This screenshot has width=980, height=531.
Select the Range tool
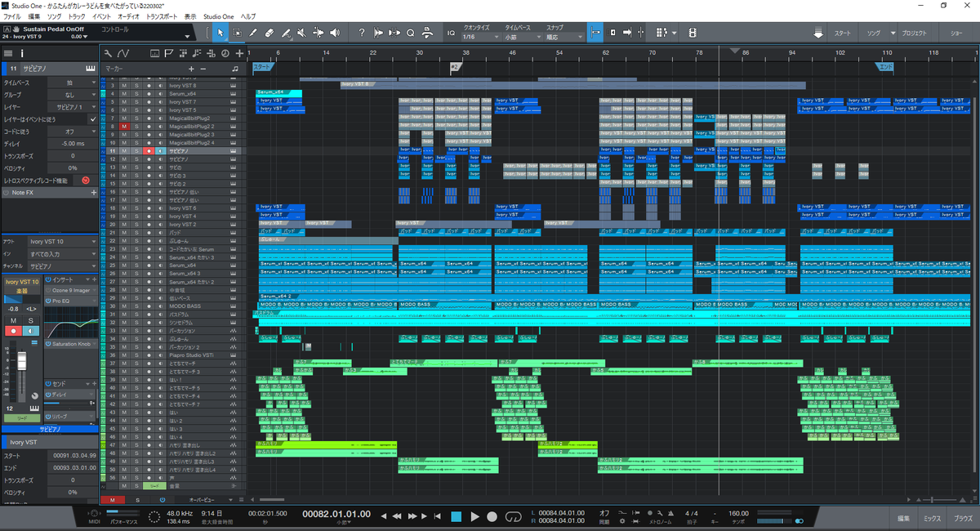point(237,33)
